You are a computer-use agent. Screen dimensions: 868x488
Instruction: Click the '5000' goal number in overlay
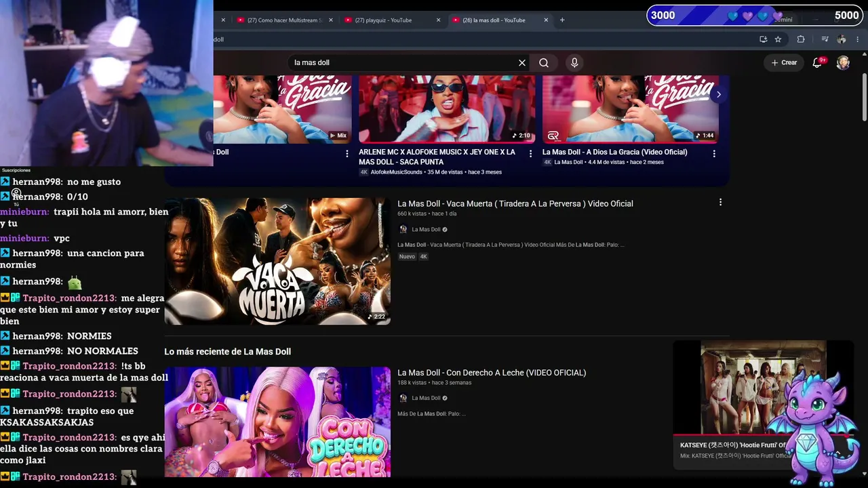[846, 16]
